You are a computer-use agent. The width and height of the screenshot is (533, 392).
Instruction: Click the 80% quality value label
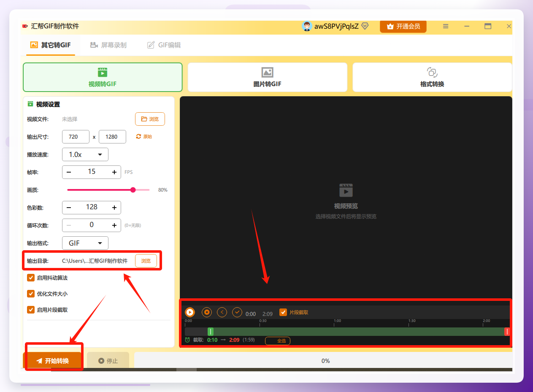(x=163, y=190)
